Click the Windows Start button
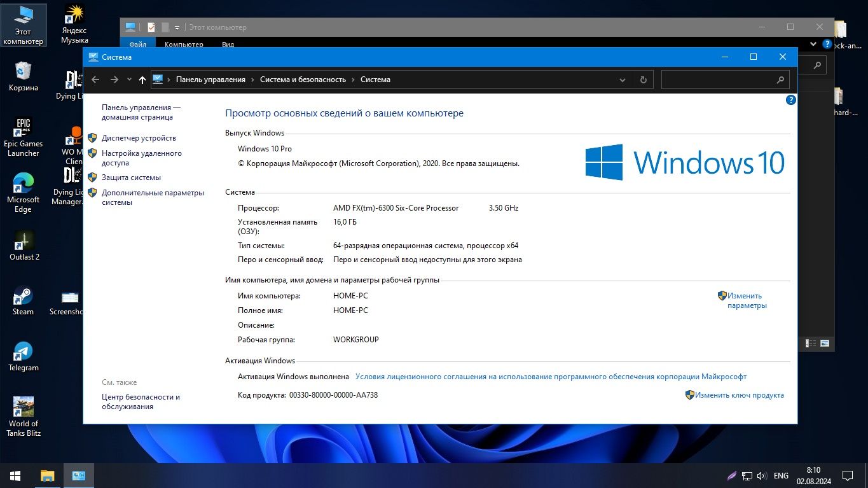The height and width of the screenshot is (488, 868). click(15, 475)
